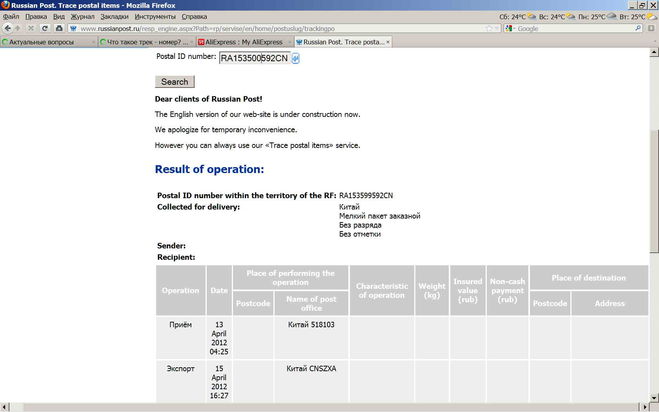Open the Справка menu
The height and width of the screenshot is (412, 659).
pos(194,17)
